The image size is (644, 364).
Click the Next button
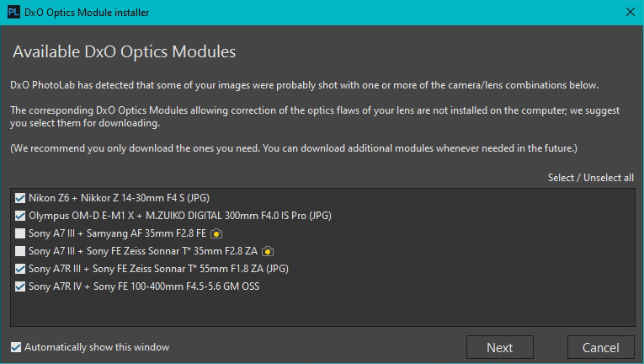(500, 347)
